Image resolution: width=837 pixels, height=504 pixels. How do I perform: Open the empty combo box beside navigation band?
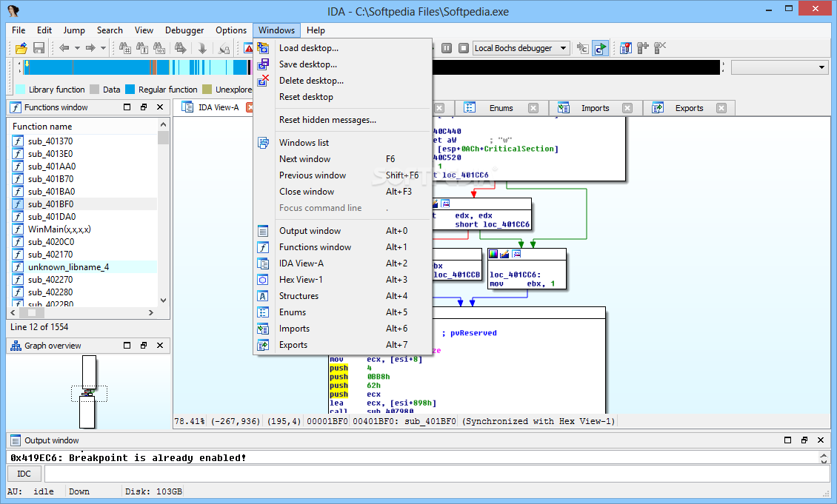[821, 68]
